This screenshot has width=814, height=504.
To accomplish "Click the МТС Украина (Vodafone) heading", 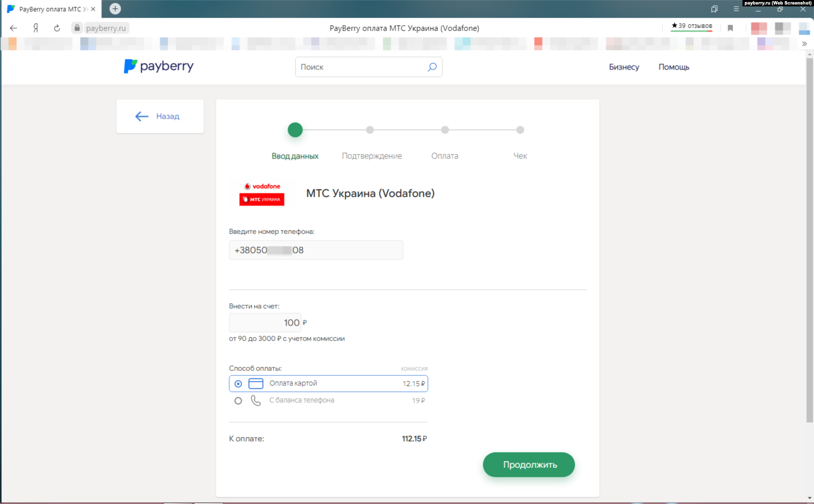I will click(x=371, y=194).
